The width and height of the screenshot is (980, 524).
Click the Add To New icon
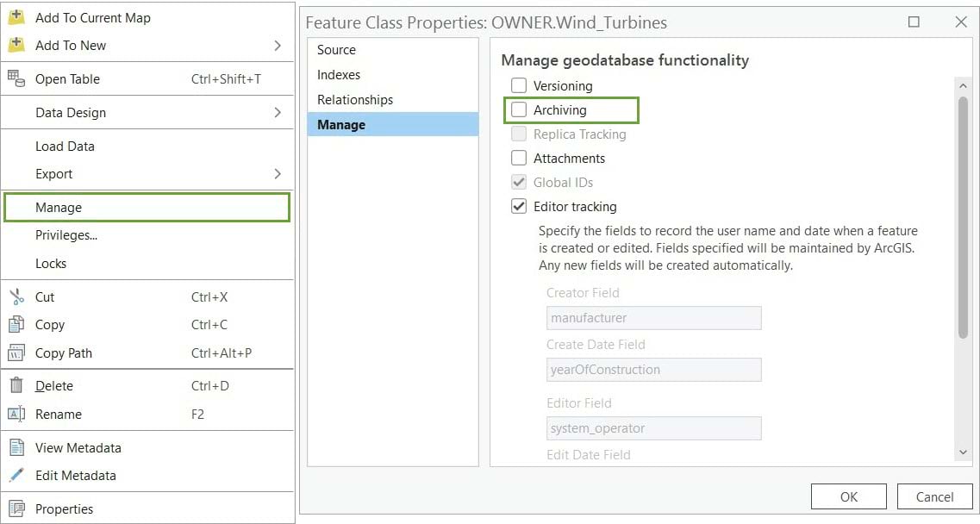pos(18,45)
